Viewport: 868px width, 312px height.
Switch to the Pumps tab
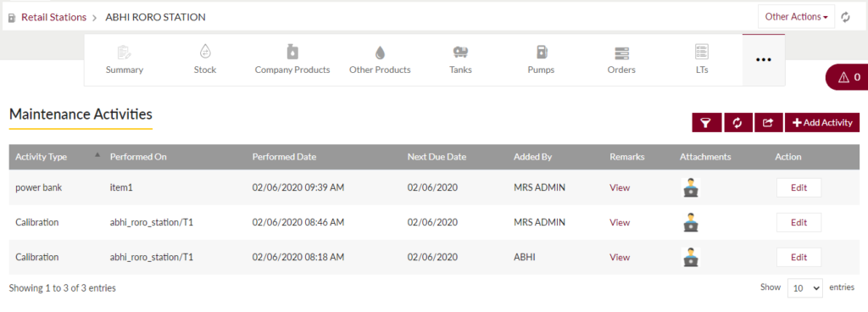point(541,59)
